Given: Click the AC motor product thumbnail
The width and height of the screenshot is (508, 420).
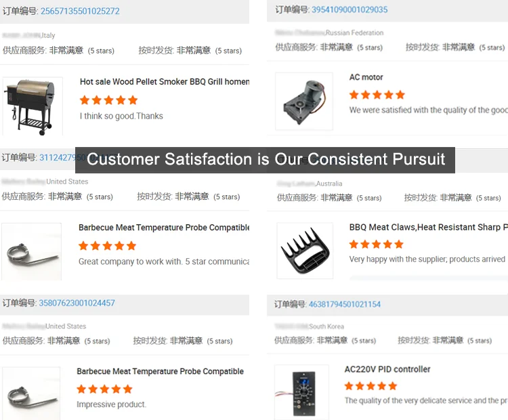Looking at the screenshot, I should [x=304, y=101].
